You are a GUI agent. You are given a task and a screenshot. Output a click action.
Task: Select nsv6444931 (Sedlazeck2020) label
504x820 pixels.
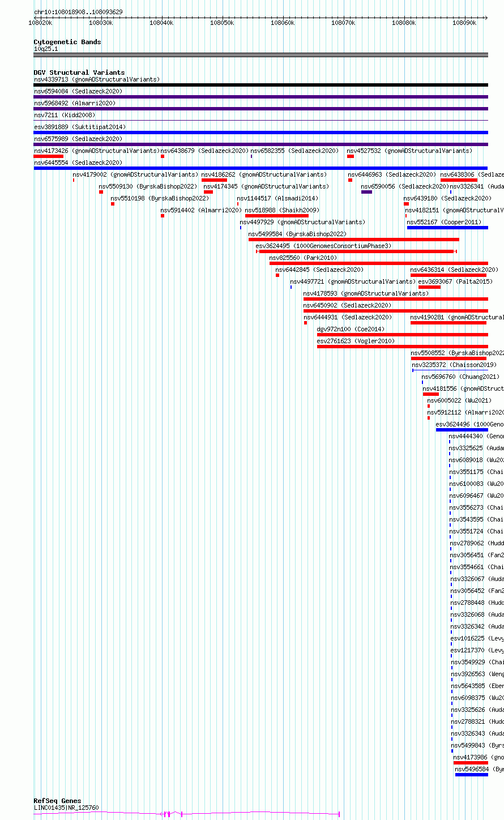click(348, 317)
